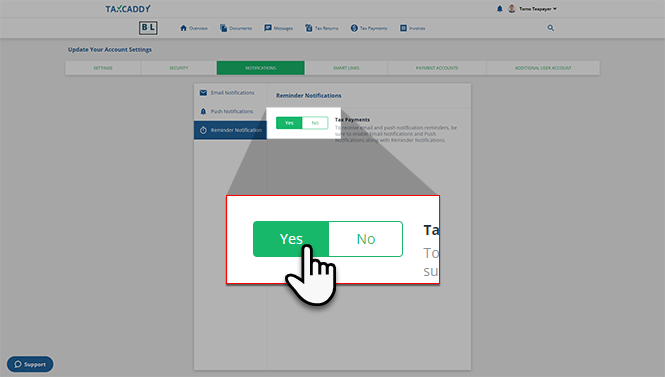Image resolution: width=665 pixels, height=377 pixels.
Task: Open the Payment Accounts tab
Action: (x=437, y=68)
